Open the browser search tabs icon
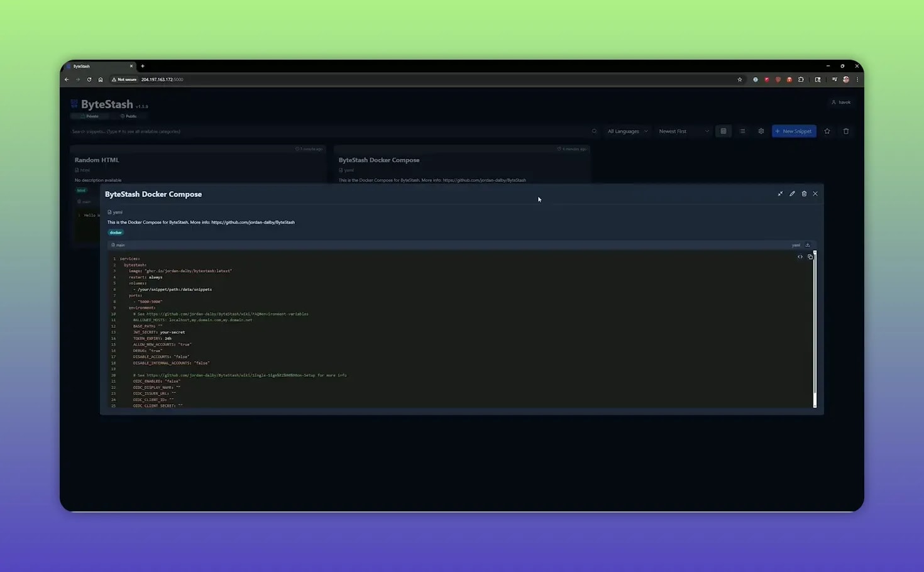Screen dimensions: 924x572 click(x=818, y=80)
